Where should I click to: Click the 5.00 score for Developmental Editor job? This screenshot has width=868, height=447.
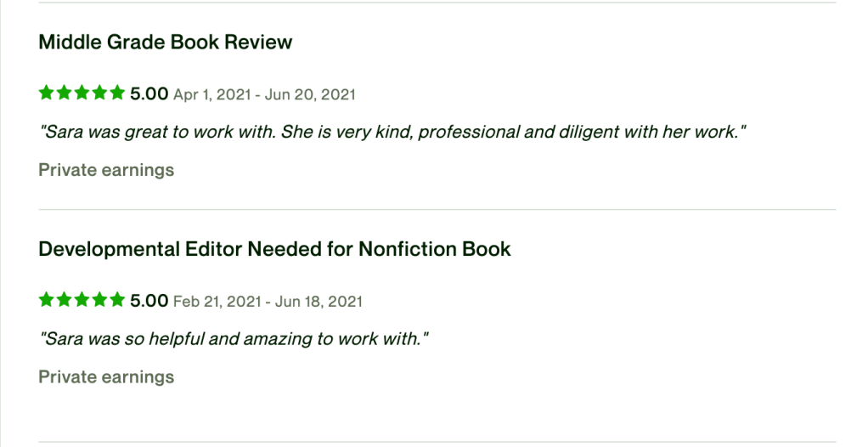(149, 301)
